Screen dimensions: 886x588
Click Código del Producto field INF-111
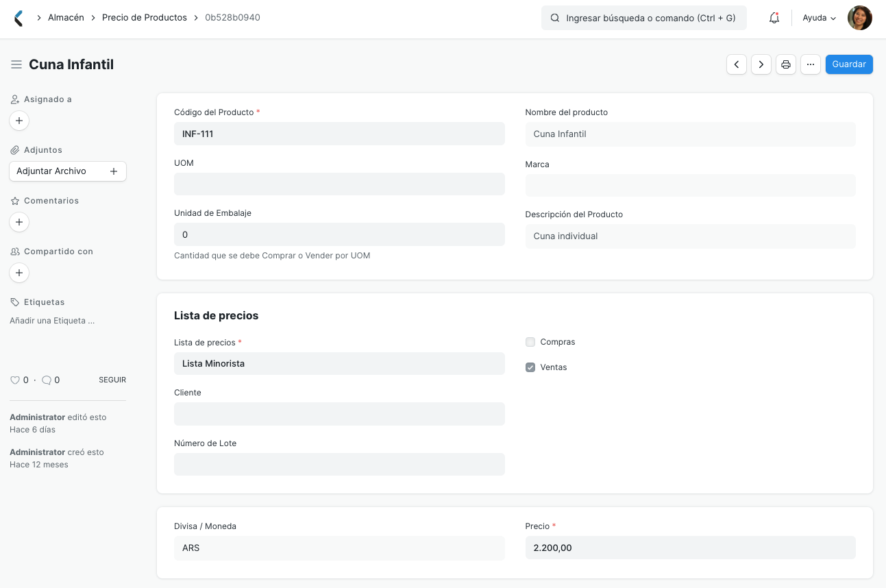tap(339, 134)
